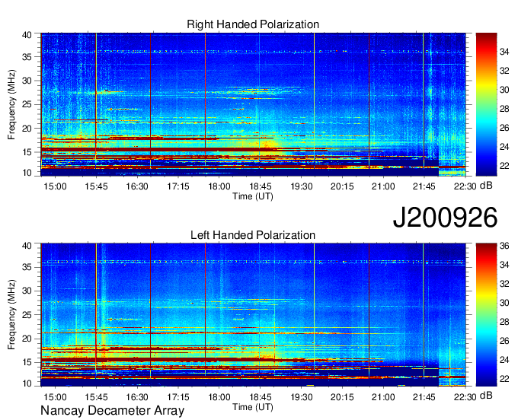Image resolution: width=518 pixels, height=420 pixels.
Task: Click the "22" value on Right Handed colorbar
Action: pyautogui.click(x=504, y=166)
